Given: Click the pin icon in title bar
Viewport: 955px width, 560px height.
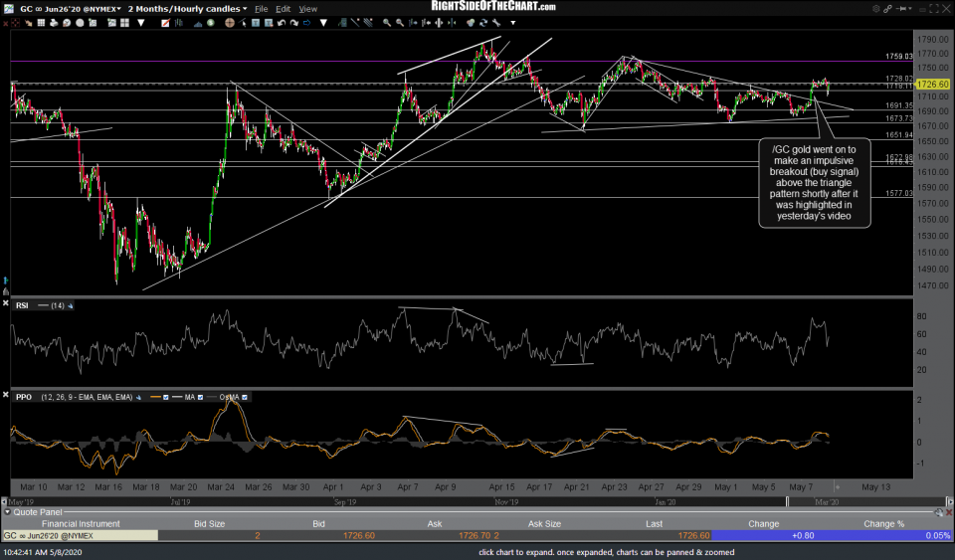Looking at the screenshot, I should (904, 8).
